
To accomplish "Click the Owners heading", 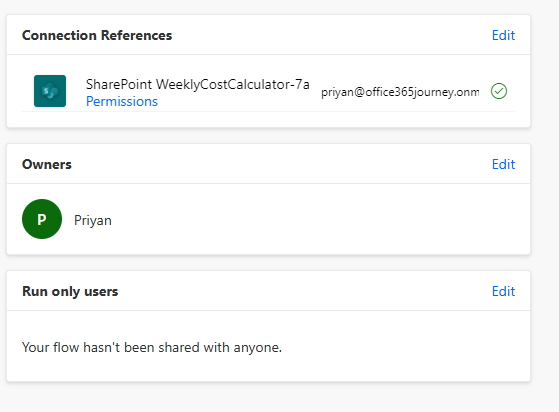I will tap(47, 164).
